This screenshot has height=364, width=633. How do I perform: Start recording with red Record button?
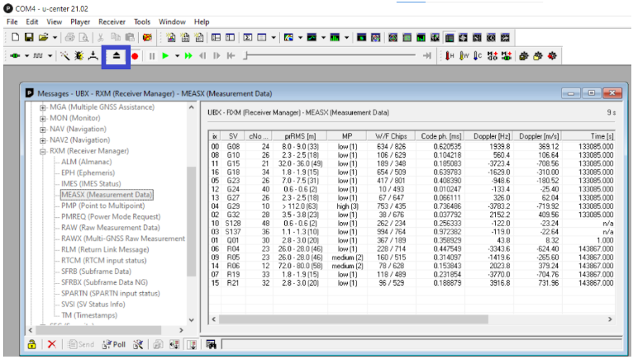(x=135, y=56)
